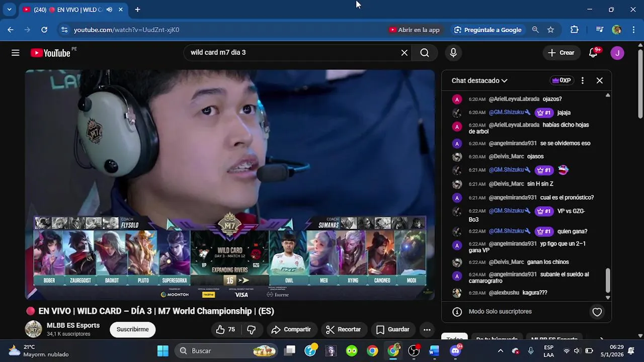The width and height of the screenshot is (644, 362).
Task: Open Task View from the taskbar
Action: [x=290, y=351]
